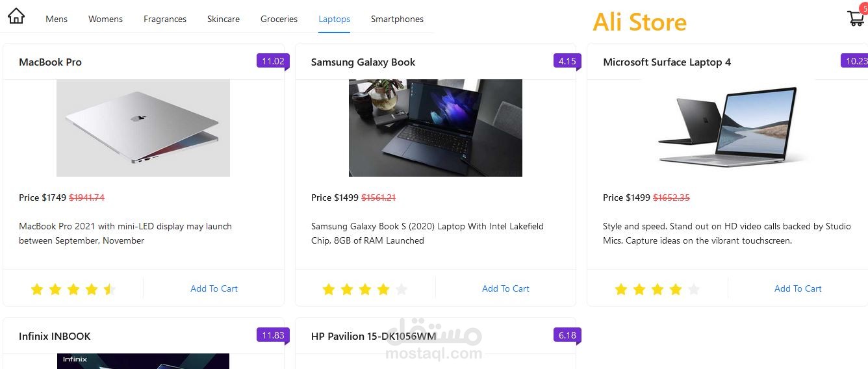The height and width of the screenshot is (369, 868).
Task: Switch to the Smartphones tab
Action: [397, 19]
